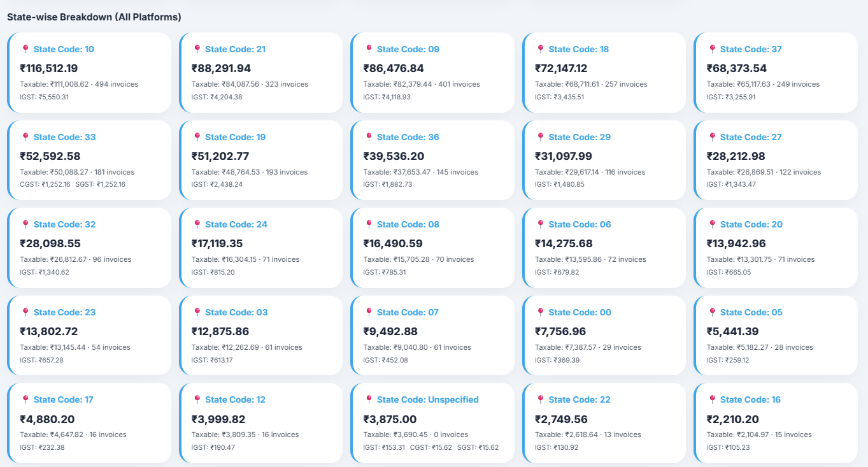
Task: Click the SGST: ₹1,252.16 value
Action: tap(100, 185)
